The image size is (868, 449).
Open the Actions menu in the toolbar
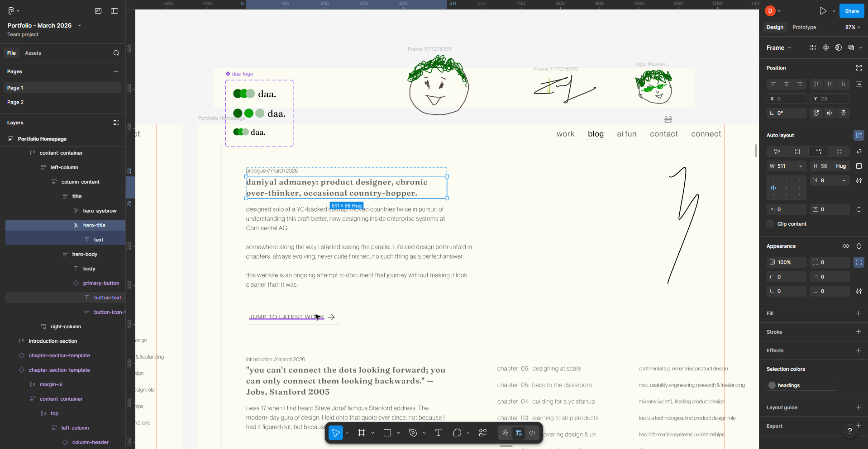[482, 433]
